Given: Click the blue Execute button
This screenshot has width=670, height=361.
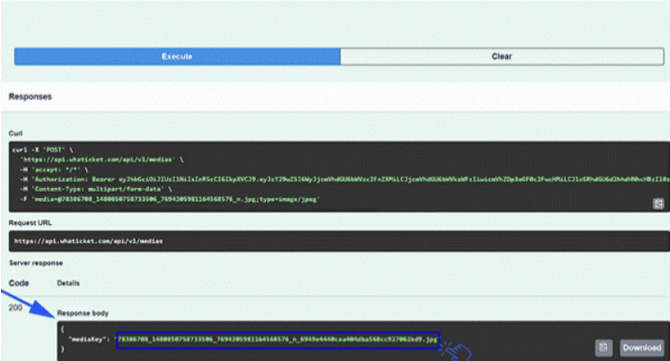Looking at the screenshot, I should pos(177,56).
